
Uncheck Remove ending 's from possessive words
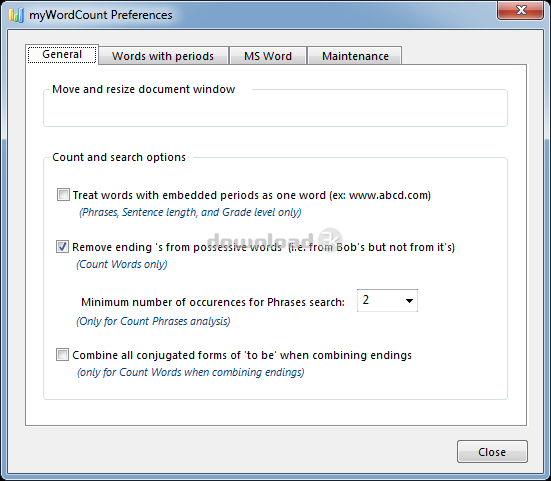click(62, 247)
